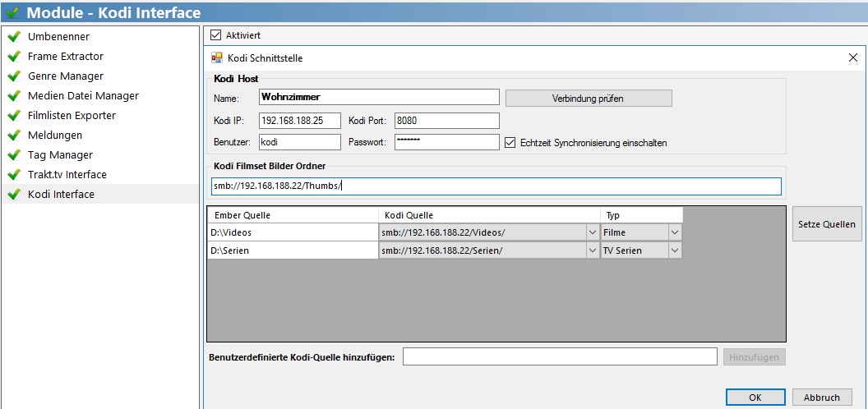Select the D:\Videos cell
This screenshot has width=868, height=409.
click(293, 232)
